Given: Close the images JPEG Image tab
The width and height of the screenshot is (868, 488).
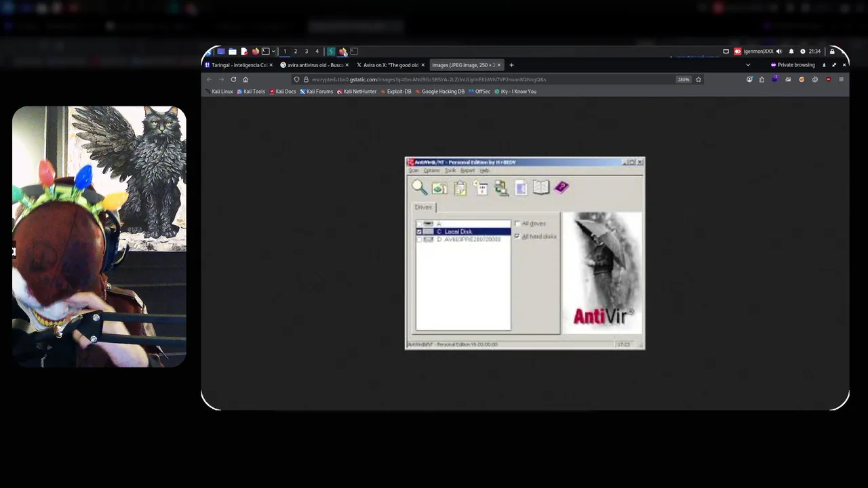Looking at the screenshot, I should [x=498, y=65].
